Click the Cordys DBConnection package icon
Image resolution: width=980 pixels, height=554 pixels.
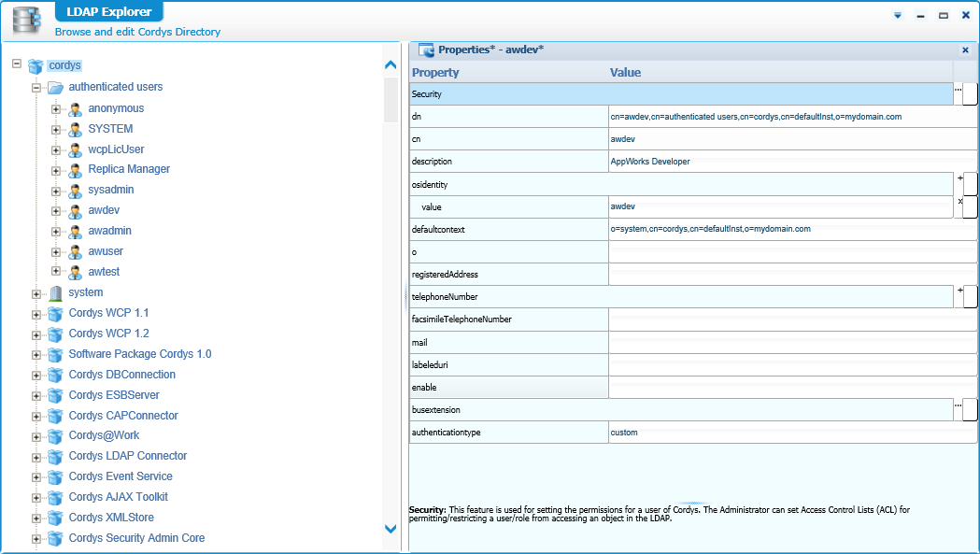(x=56, y=376)
